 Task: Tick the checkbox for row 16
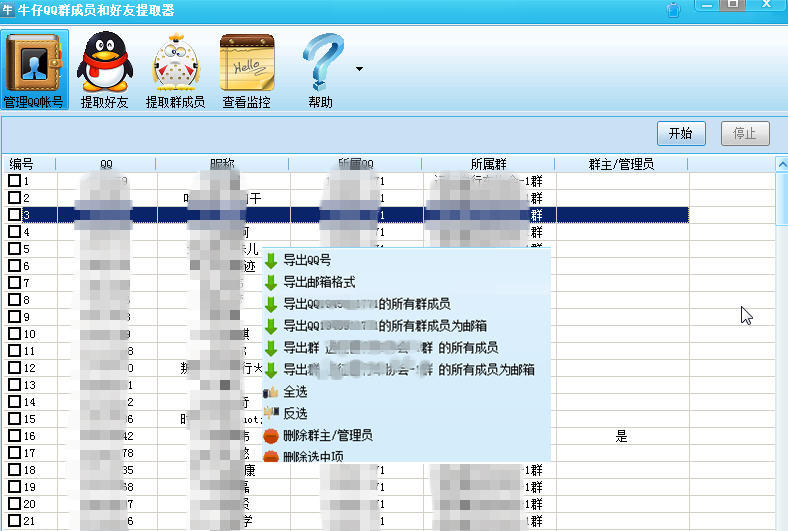(x=15, y=436)
